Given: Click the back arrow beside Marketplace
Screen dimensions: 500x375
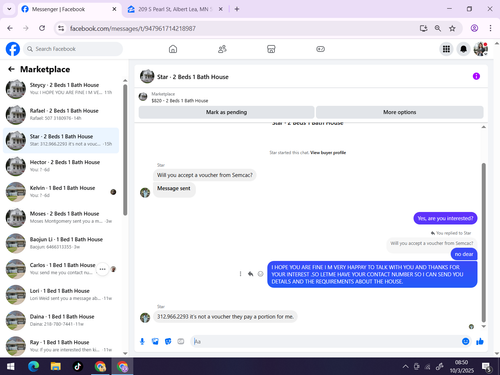Looking at the screenshot, I should [x=11, y=69].
